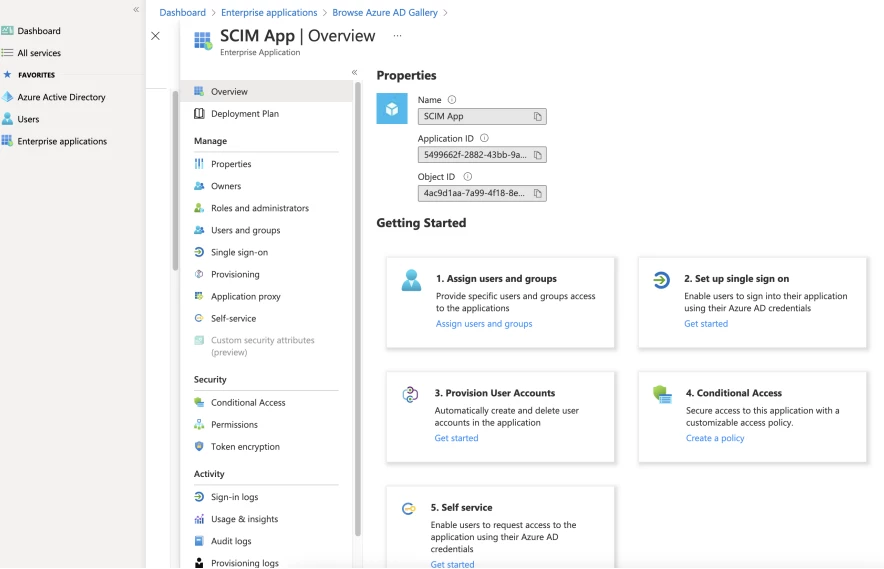Click the Users person icon in sidebar

click(x=7, y=118)
